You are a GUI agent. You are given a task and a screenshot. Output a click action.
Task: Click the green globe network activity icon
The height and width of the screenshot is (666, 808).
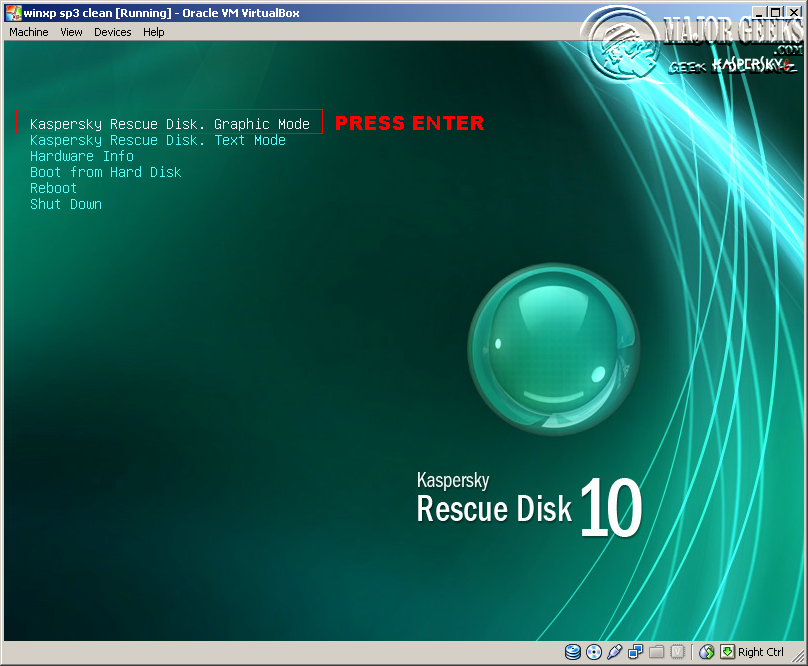click(x=706, y=652)
